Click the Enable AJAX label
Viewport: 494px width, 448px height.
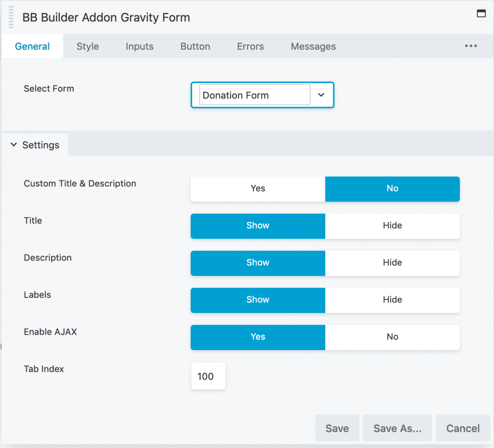(x=50, y=332)
